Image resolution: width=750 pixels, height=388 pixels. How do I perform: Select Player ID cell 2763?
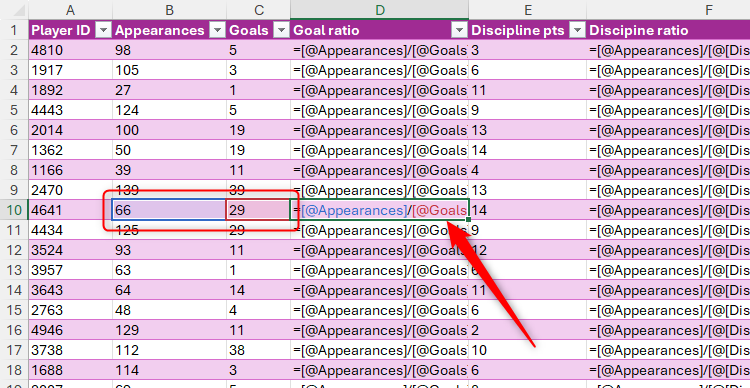click(70, 310)
